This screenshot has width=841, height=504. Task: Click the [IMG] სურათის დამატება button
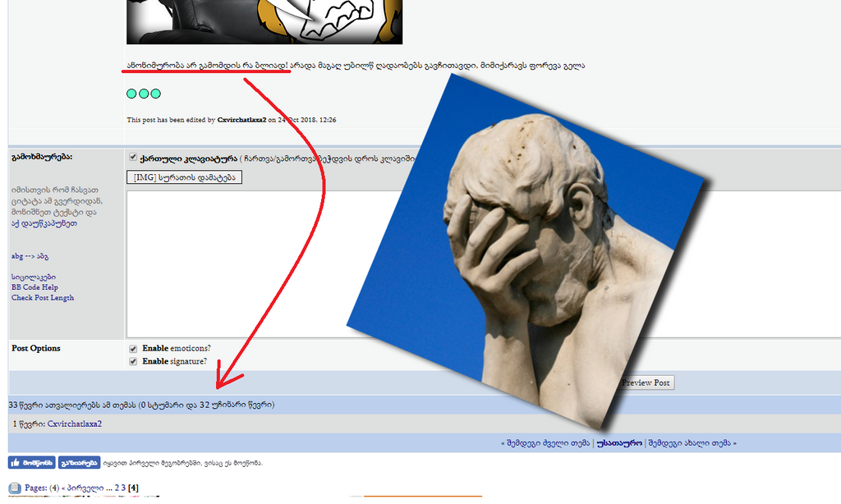pyautogui.click(x=184, y=177)
